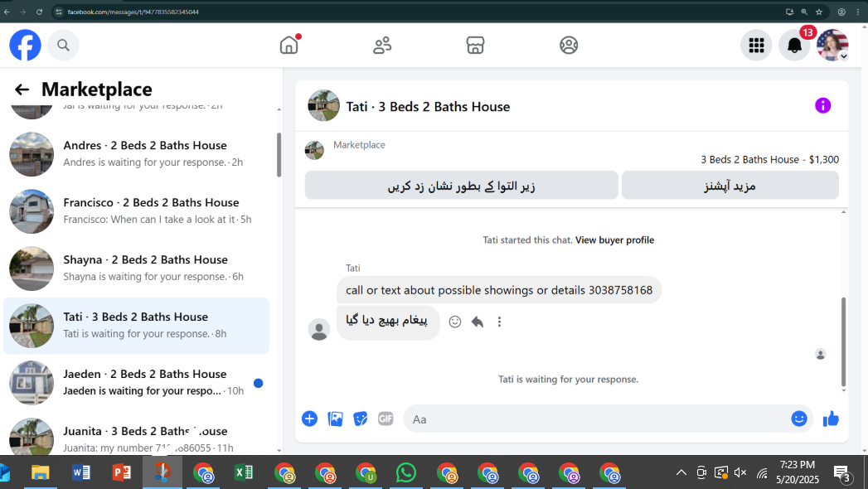The width and height of the screenshot is (868, 489).
Task: Go to the Friends tab in top navigation
Action: pyautogui.click(x=382, y=45)
